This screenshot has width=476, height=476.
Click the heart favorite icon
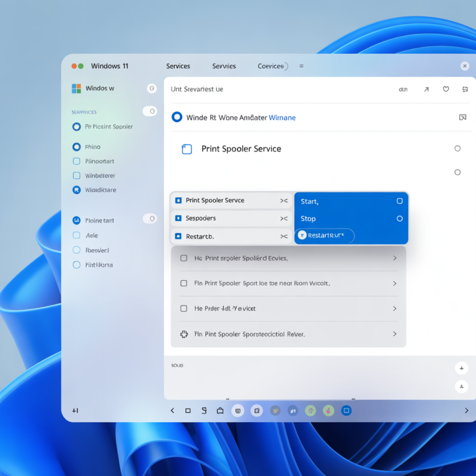point(446,89)
